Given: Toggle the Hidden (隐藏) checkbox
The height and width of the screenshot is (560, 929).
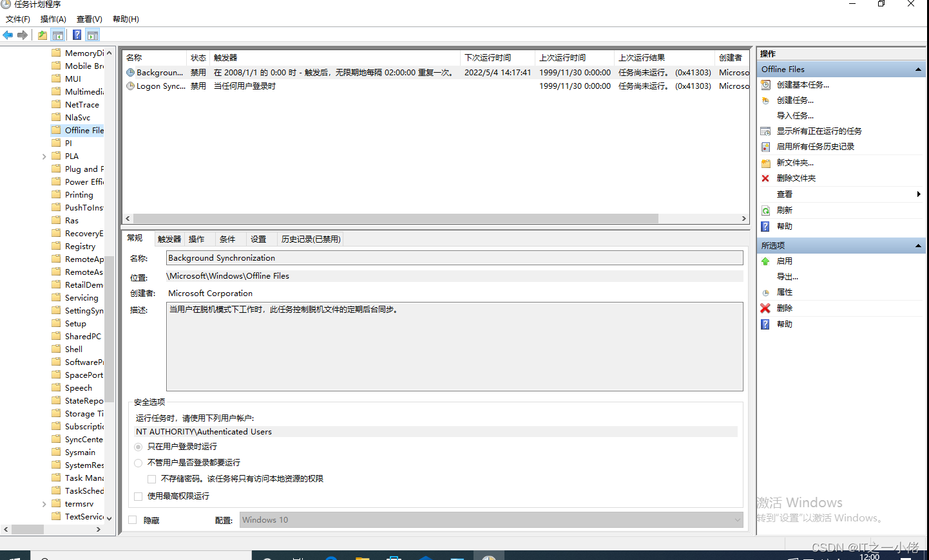Looking at the screenshot, I should 133,520.
